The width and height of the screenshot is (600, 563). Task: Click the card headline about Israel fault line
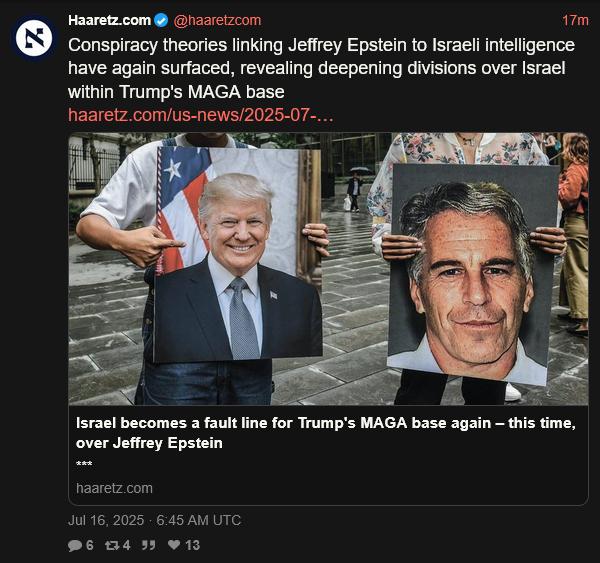click(x=326, y=433)
